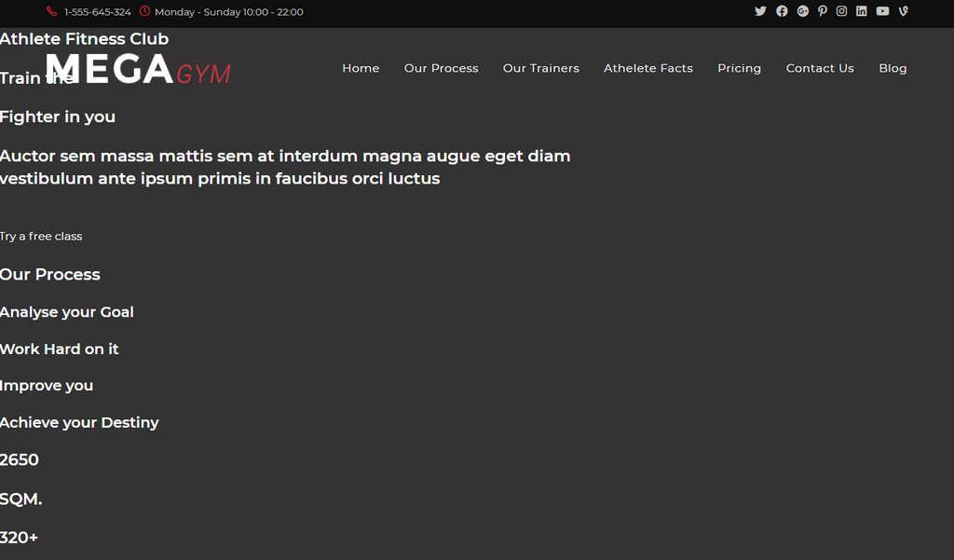Viewport: 954px width, 560px height.
Task: Go to the YouTube channel icon
Action: [882, 11]
